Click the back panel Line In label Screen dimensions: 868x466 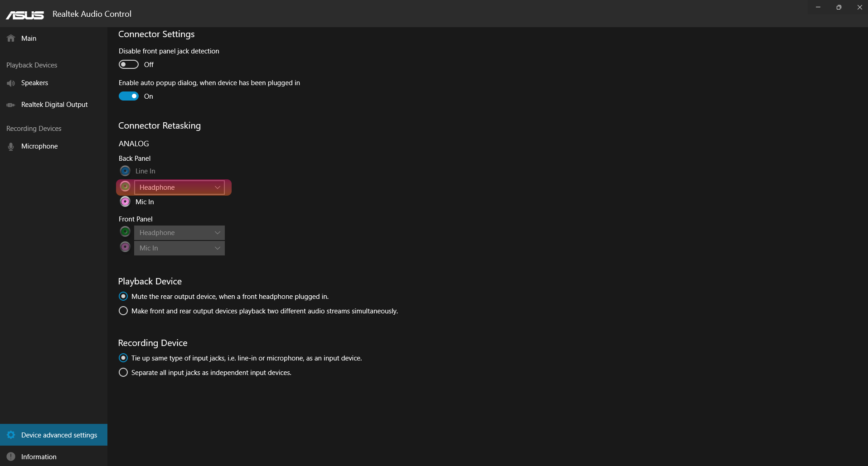[x=145, y=171]
